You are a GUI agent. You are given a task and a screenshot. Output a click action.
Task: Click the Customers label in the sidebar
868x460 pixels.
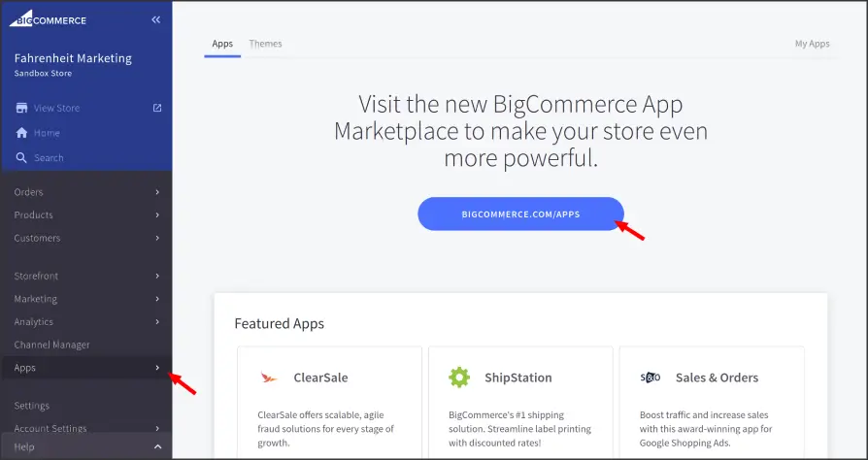37,238
